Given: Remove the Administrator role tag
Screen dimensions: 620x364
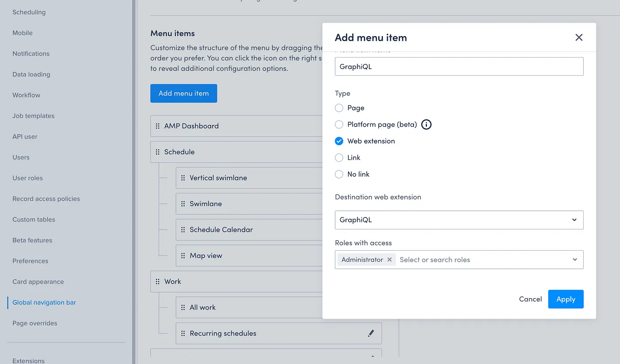Looking at the screenshot, I should 389,260.
